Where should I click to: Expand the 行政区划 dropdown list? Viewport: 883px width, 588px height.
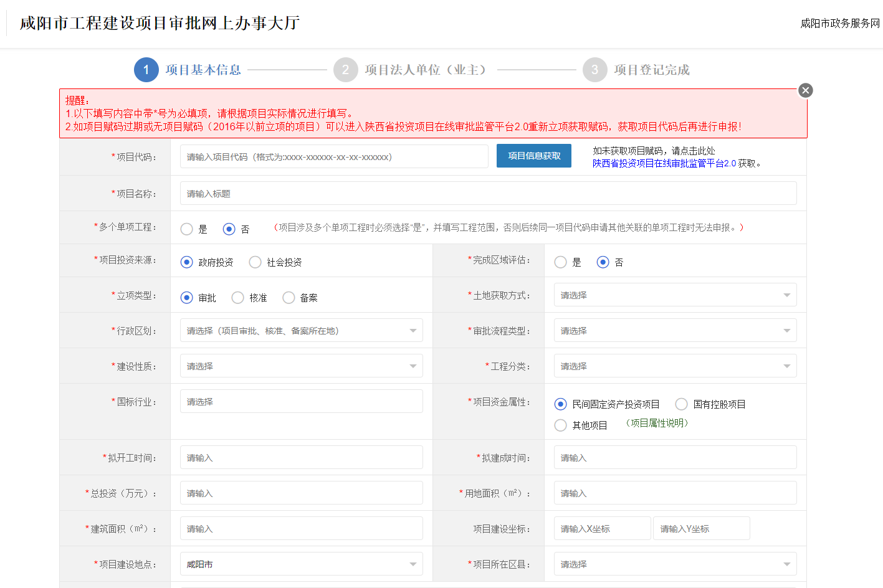pyautogui.click(x=301, y=331)
